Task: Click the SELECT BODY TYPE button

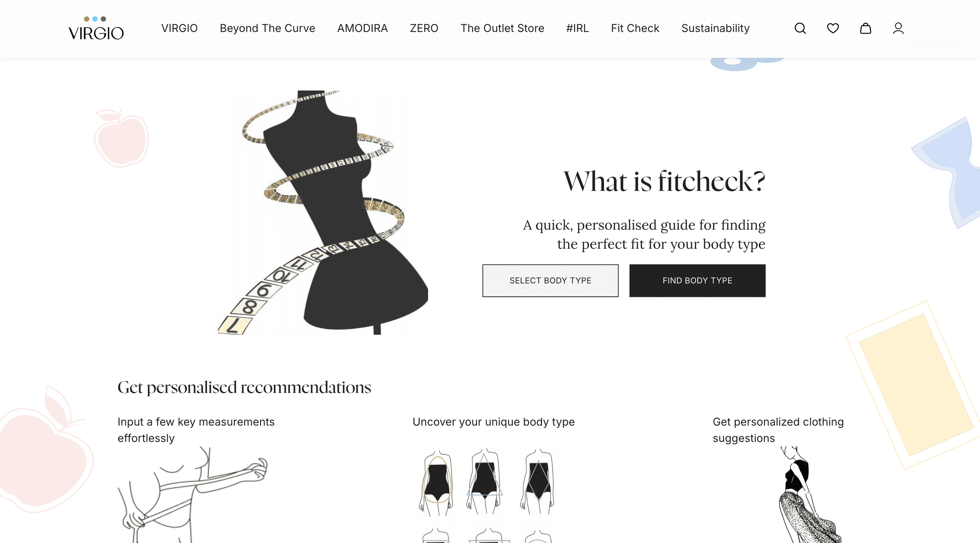Action: tap(550, 281)
